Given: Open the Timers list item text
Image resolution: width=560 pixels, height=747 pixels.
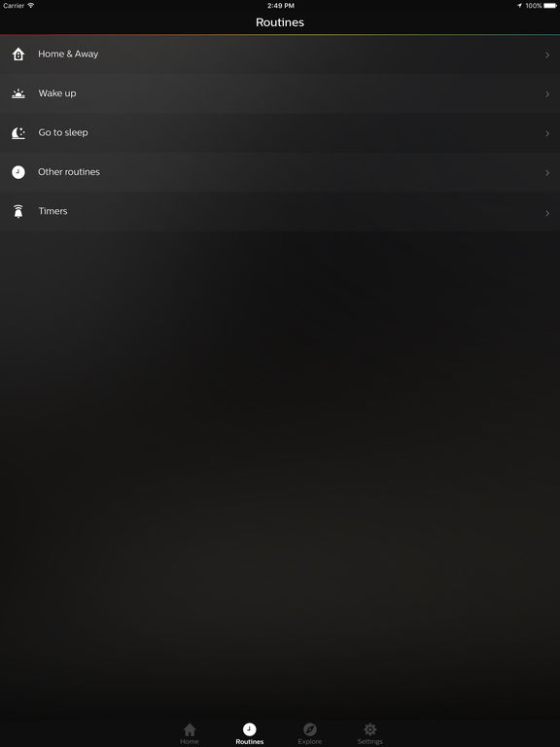Looking at the screenshot, I should point(52,211).
